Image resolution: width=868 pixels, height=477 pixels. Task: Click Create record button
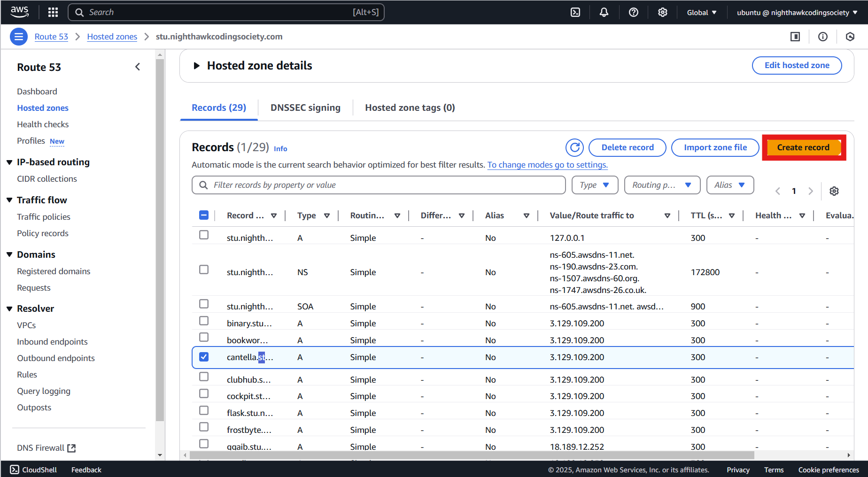coord(803,147)
